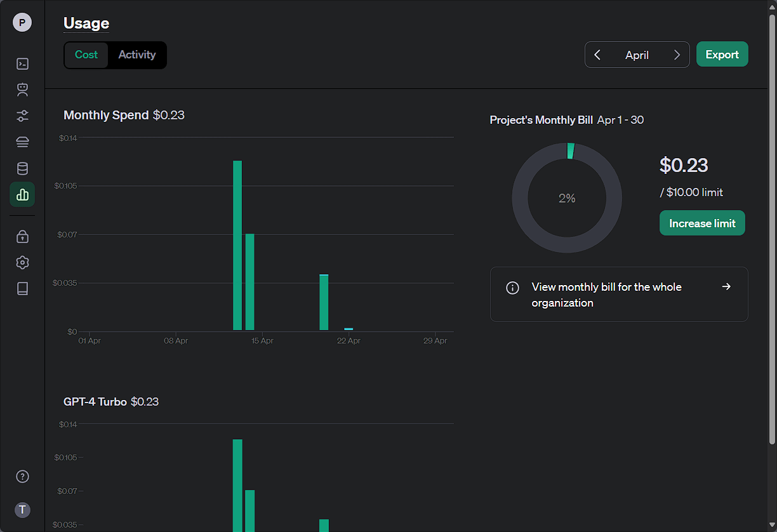Open the API keys lock icon
Screen dimensions: 777x532
tap(22, 236)
